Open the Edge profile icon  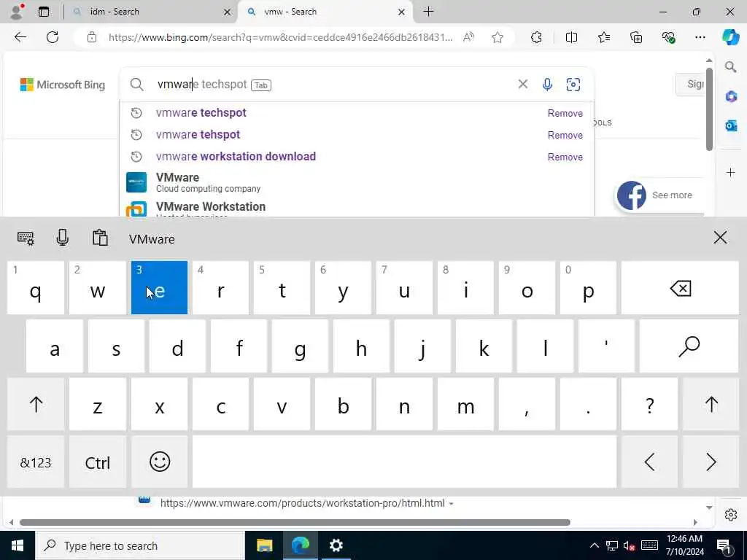17,12
